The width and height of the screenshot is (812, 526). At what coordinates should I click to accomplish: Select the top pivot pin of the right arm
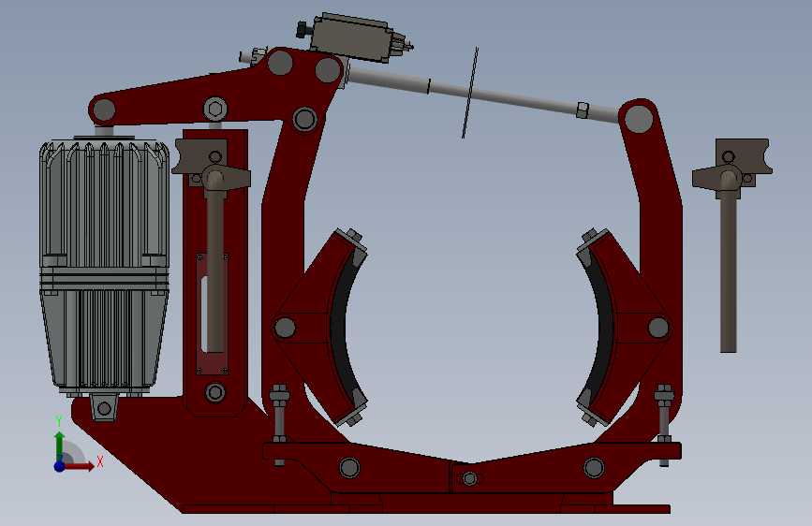(x=639, y=119)
